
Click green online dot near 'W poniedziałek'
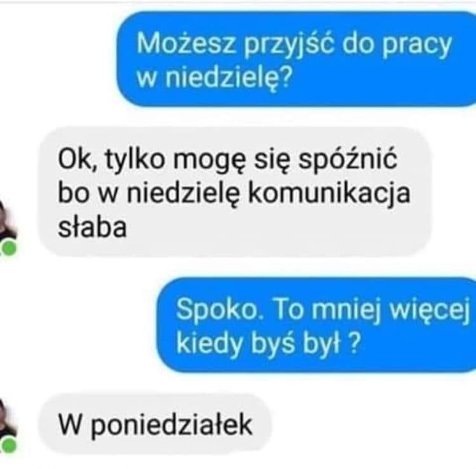(x=8, y=446)
